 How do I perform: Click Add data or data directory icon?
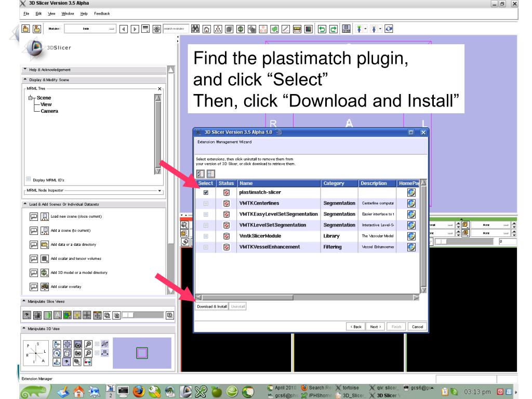point(45,245)
